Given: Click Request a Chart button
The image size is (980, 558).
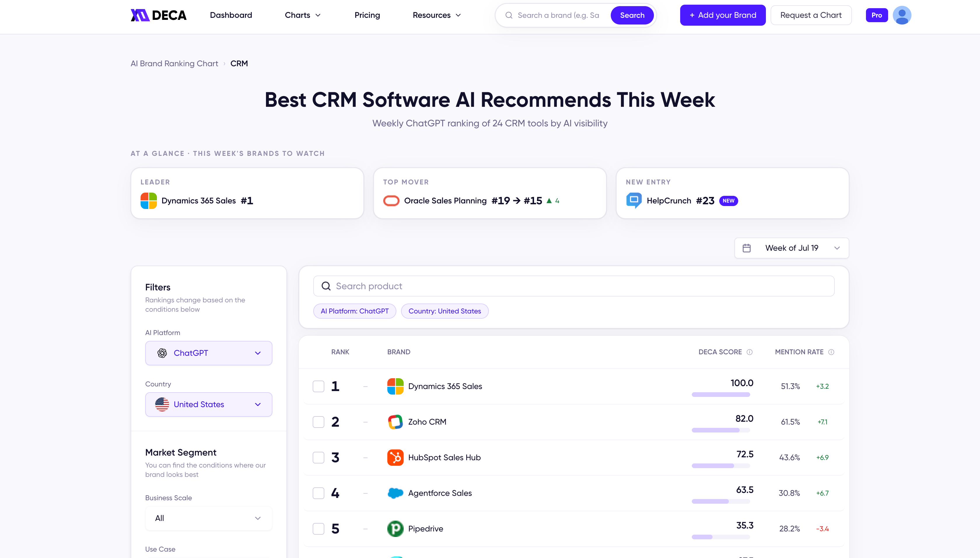Looking at the screenshot, I should pyautogui.click(x=811, y=15).
